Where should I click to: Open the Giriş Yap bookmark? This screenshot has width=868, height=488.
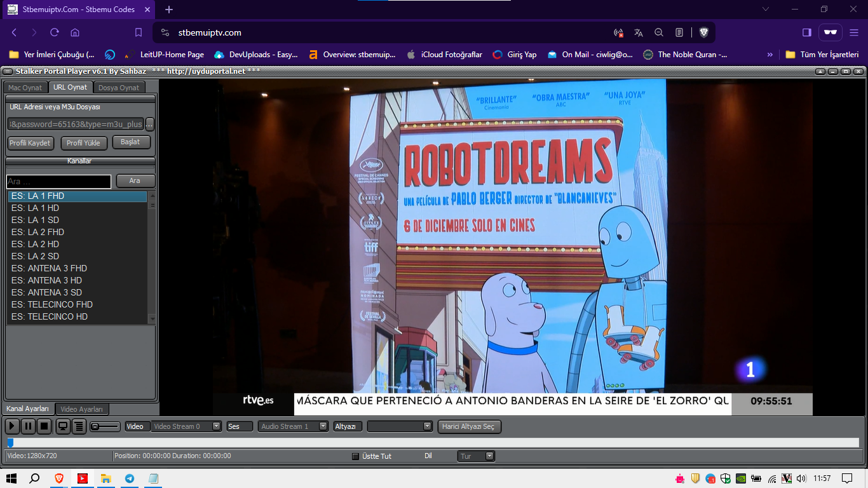pyautogui.click(x=515, y=55)
